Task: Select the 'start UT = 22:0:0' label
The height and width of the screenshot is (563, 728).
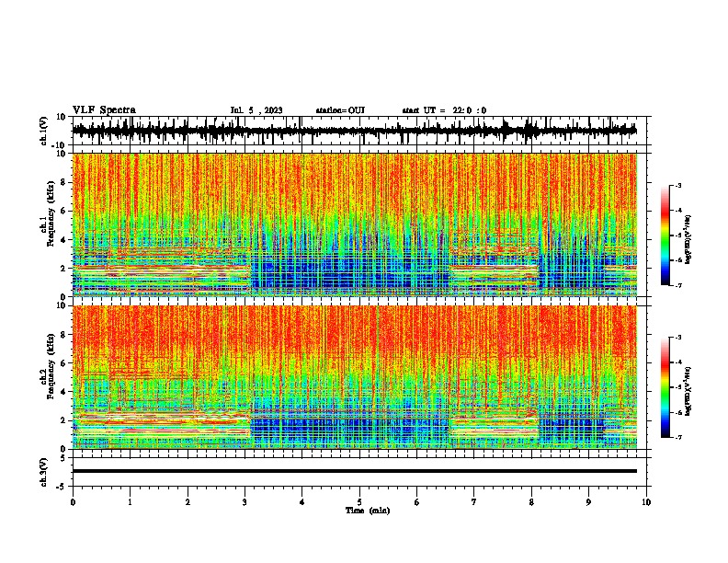Action: [x=444, y=110]
